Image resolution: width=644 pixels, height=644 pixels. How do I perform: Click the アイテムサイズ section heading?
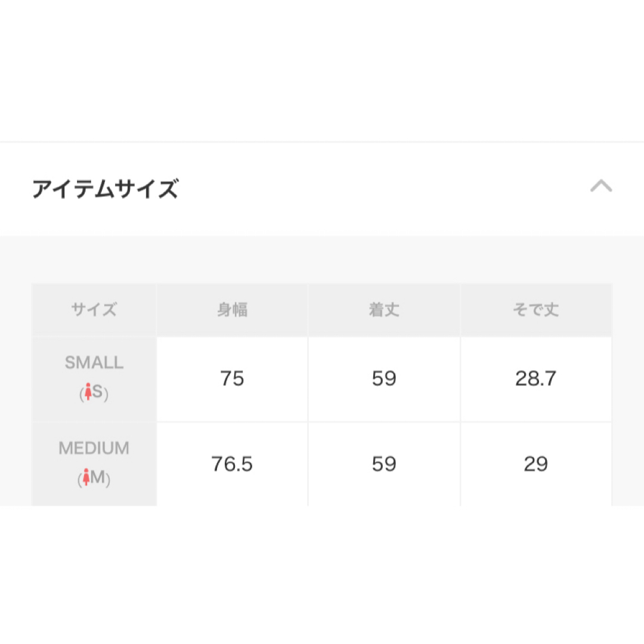pyautogui.click(x=106, y=189)
